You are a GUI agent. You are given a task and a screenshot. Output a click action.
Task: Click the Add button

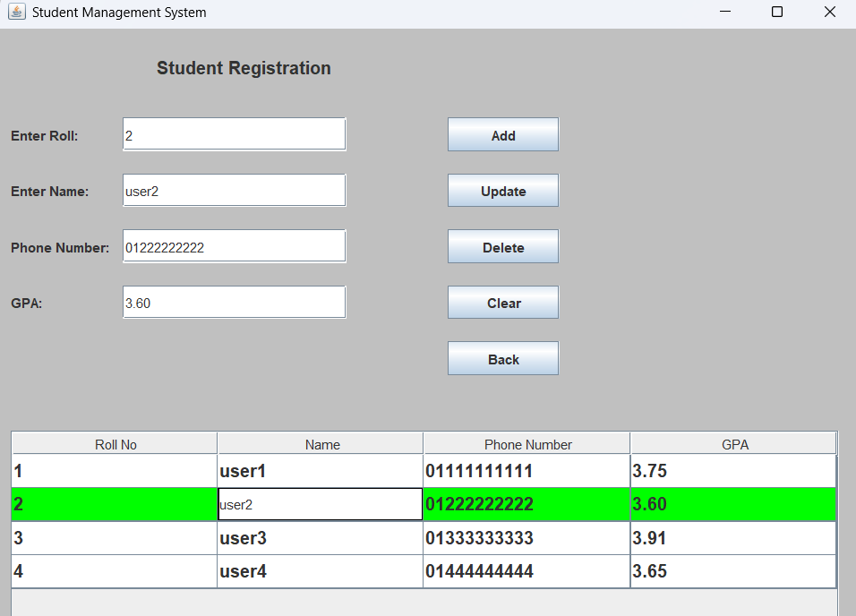pyautogui.click(x=502, y=133)
